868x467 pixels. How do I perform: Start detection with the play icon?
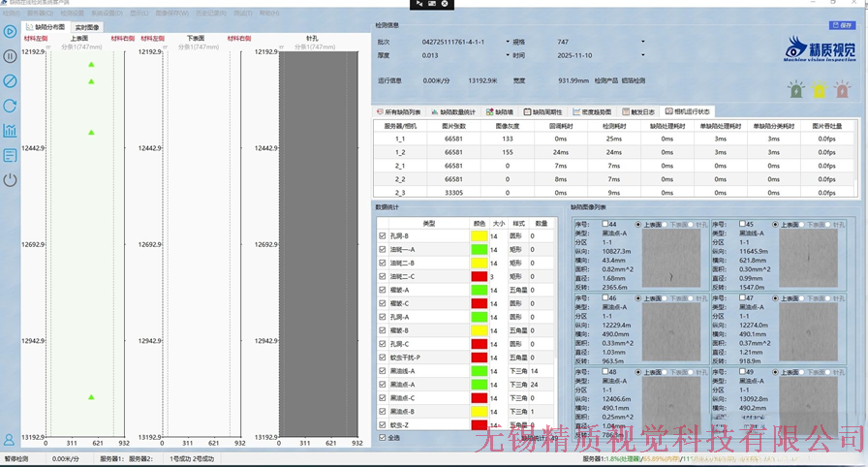click(x=10, y=32)
